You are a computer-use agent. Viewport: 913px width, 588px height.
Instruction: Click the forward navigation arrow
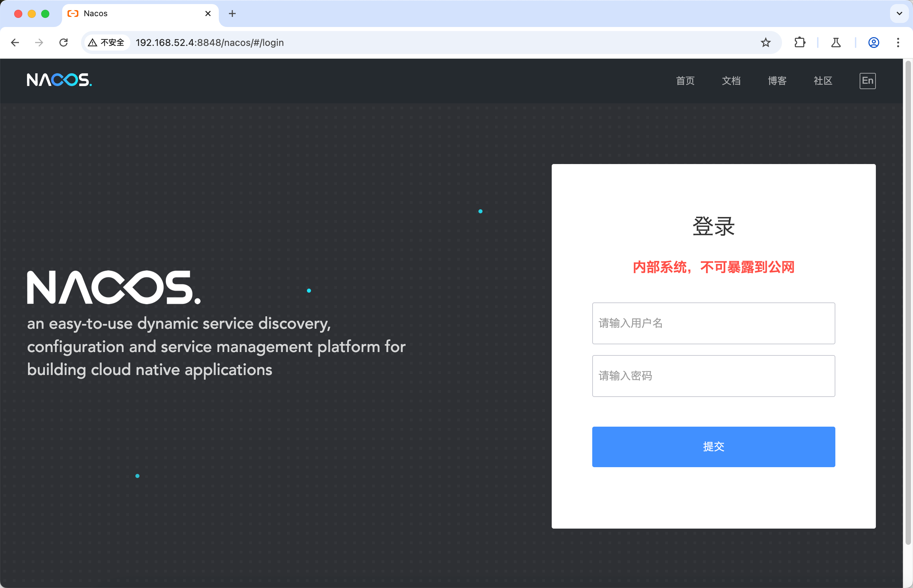tap(39, 43)
